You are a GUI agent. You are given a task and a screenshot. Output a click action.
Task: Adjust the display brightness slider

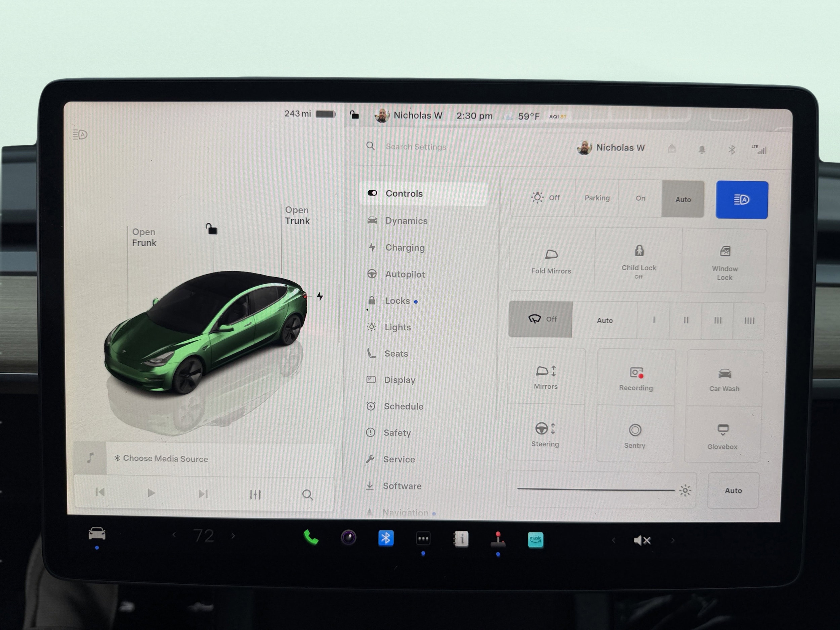point(595,490)
